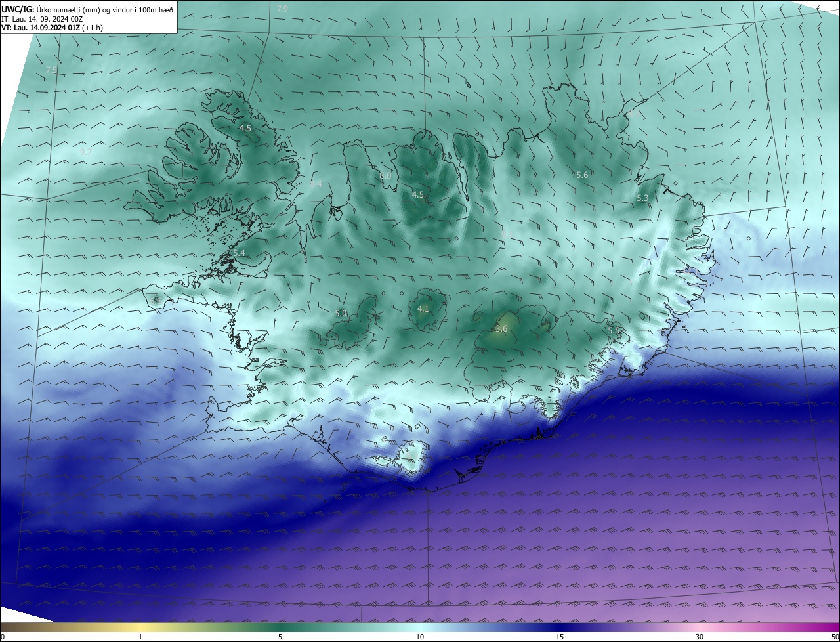
Task: Click the valid time line 'VT: Lau. 14.09.2024 01Z (+1 h)'
Action: click(x=52, y=28)
